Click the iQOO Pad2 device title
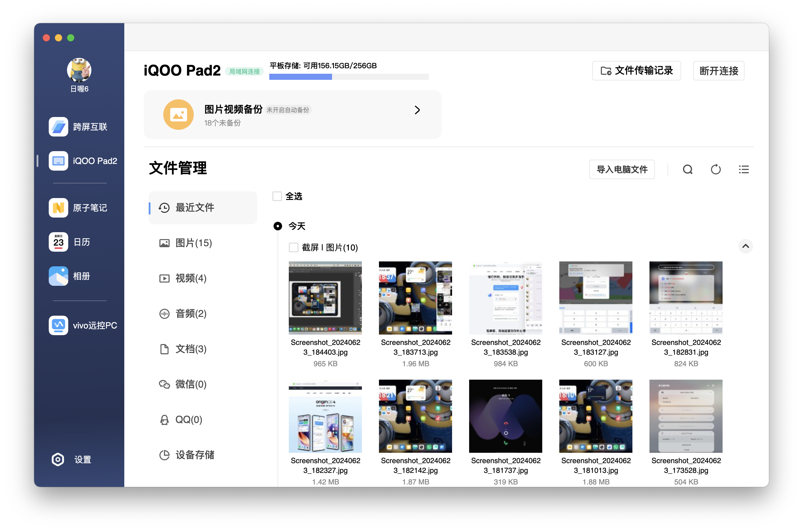 tap(182, 71)
